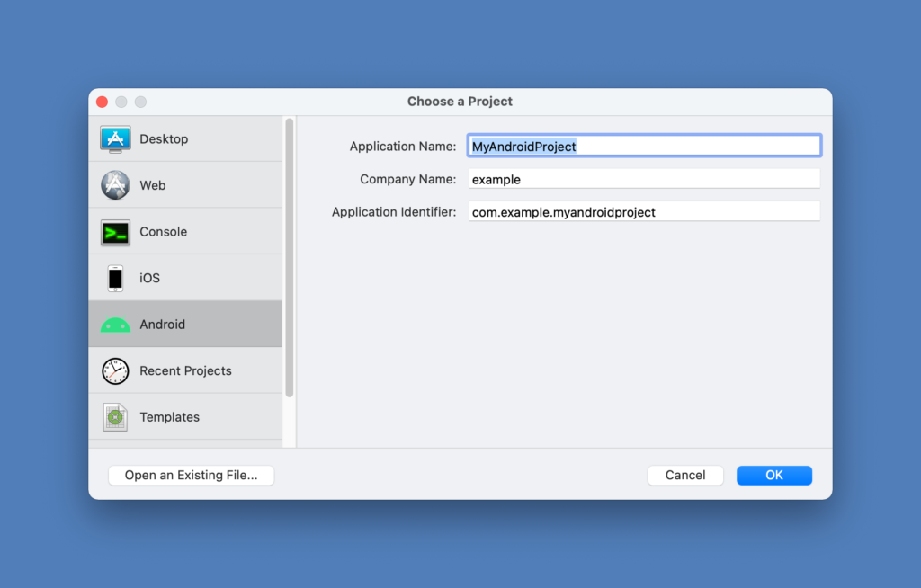
Task: Click the Application Name text field
Action: (644, 146)
